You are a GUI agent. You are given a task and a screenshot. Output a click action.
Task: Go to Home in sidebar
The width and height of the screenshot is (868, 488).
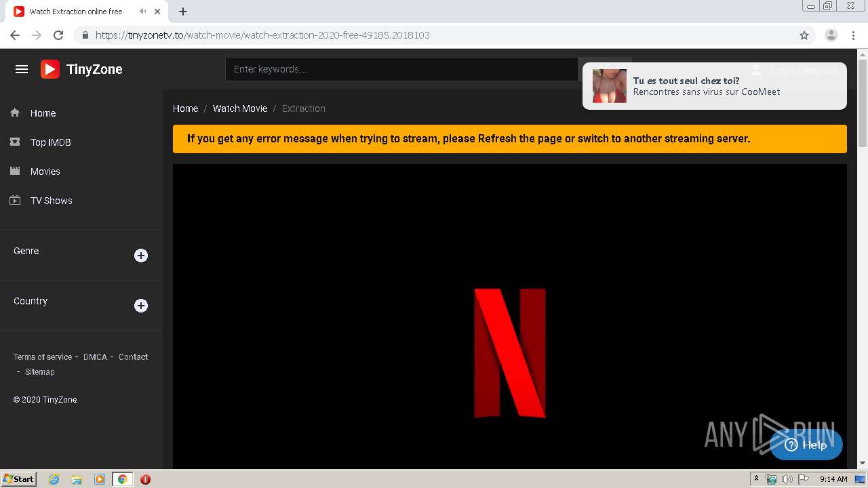pyautogui.click(x=43, y=113)
